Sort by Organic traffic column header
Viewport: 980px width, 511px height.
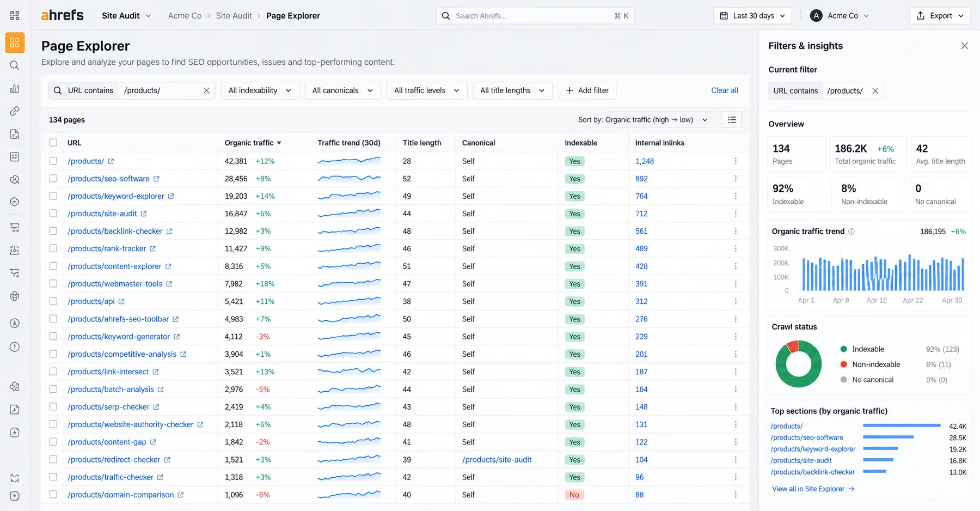253,143
